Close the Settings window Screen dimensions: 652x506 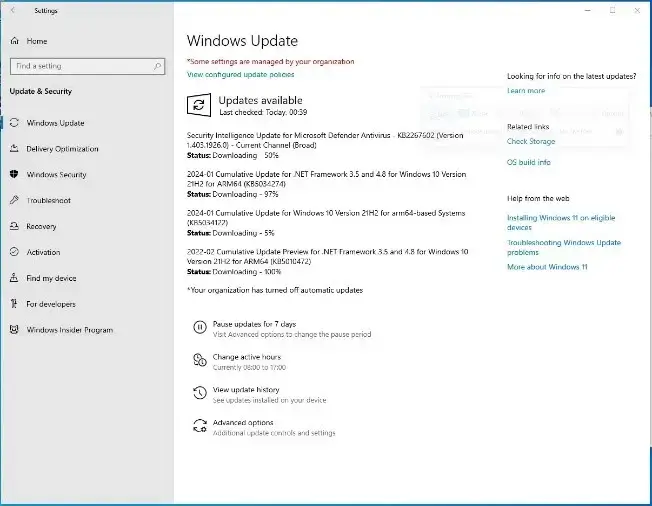637,10
